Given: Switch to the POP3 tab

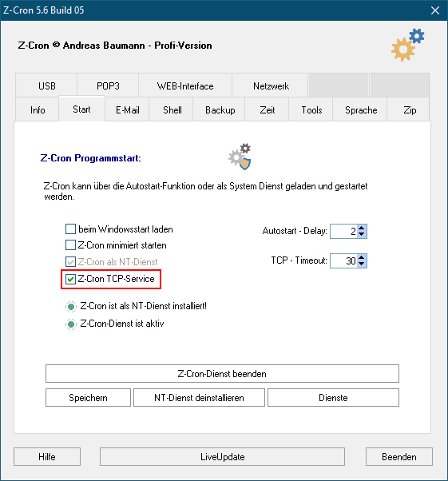Looking at the screenshot, I should click(x=108, y=85).
